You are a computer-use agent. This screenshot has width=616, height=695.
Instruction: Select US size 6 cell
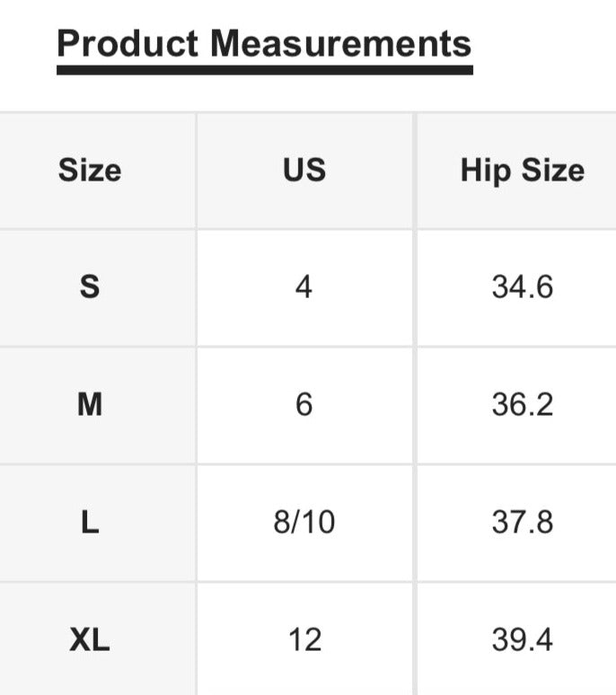point(304,405)
